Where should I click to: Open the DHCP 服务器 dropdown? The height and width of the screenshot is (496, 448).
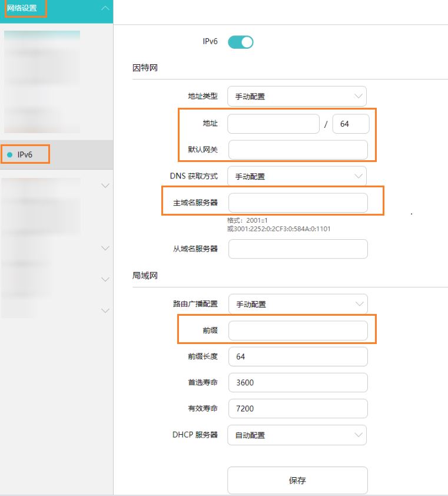tap(297, 435)
